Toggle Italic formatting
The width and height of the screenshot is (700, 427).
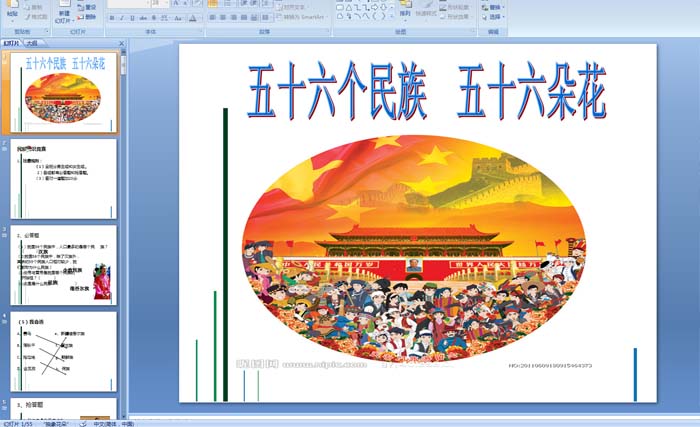point(122,18)
